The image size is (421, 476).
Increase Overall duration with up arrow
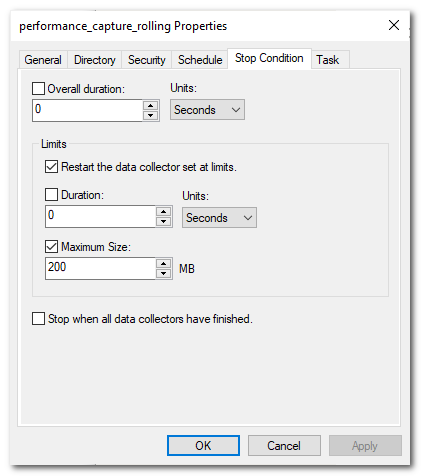[151, 106]
